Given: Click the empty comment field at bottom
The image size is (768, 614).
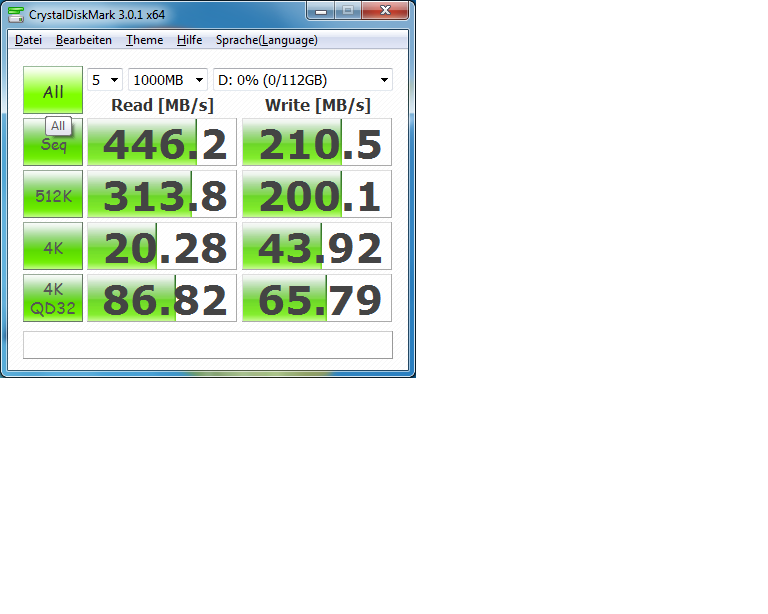Looking at the screenshot, I should click(x=208, y=345).
